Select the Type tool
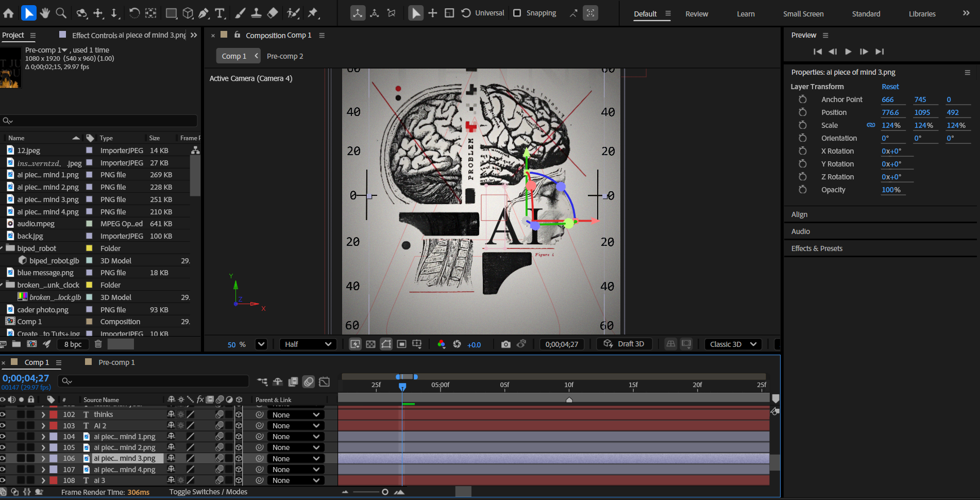 [220, 13]
